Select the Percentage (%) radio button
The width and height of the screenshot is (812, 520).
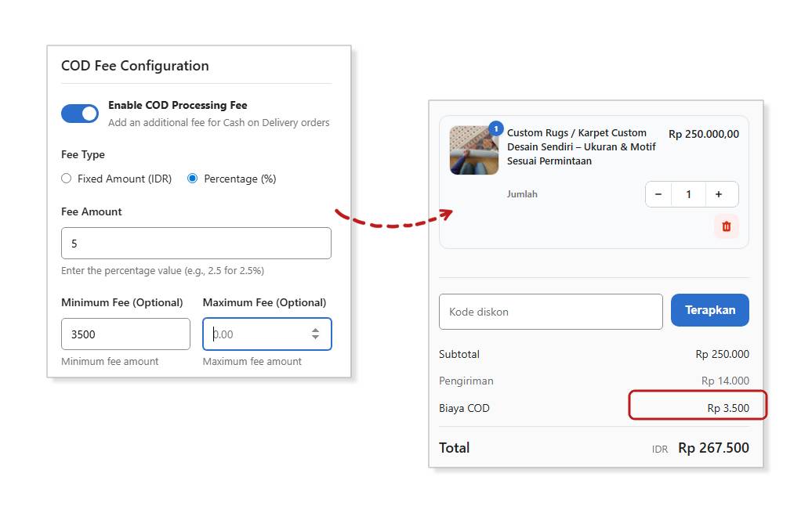point(192,179)
